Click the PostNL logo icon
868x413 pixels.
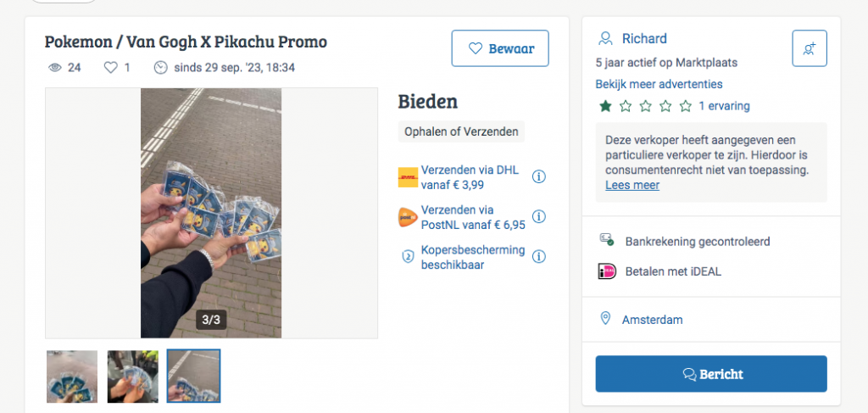tap(408, 217)
